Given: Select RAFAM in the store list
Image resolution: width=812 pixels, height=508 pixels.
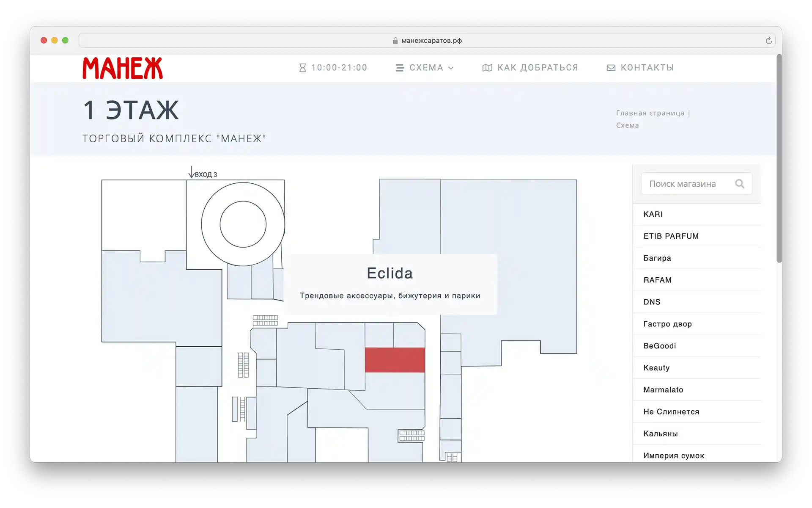Looking at the screenshot, I should pos(697,280).
